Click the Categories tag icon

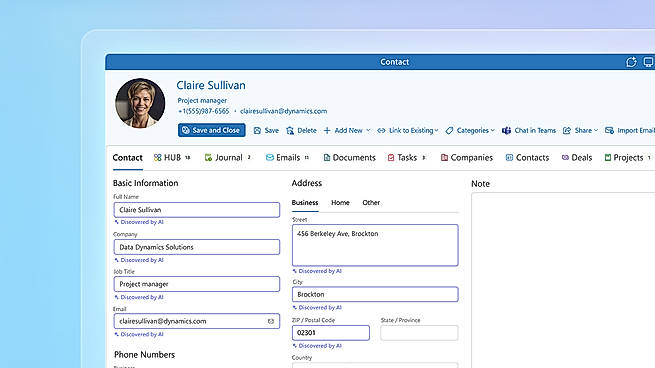[449, 131]
